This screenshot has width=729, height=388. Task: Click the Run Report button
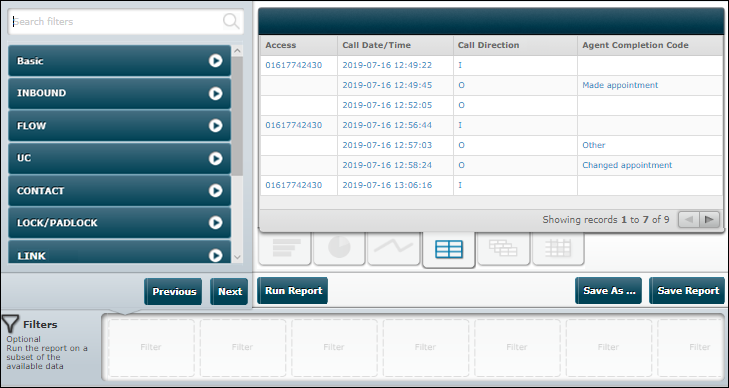tap(293, 291)
